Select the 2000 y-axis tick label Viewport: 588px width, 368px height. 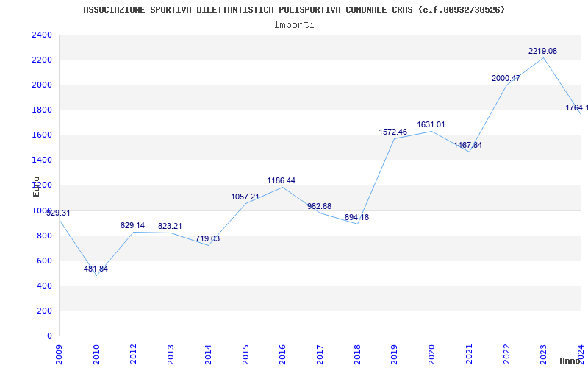[x=42, y=85]
